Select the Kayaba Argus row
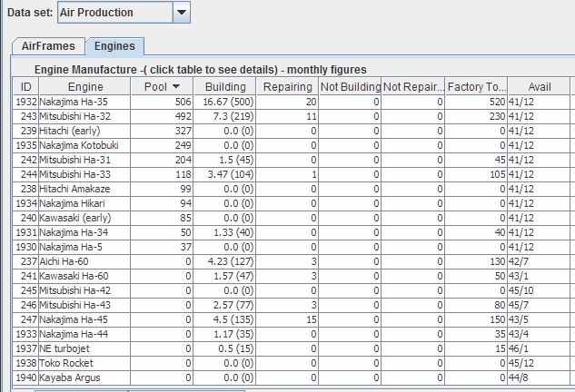Image resolution: width=575 pixels, height=392 pixels. 292,377
